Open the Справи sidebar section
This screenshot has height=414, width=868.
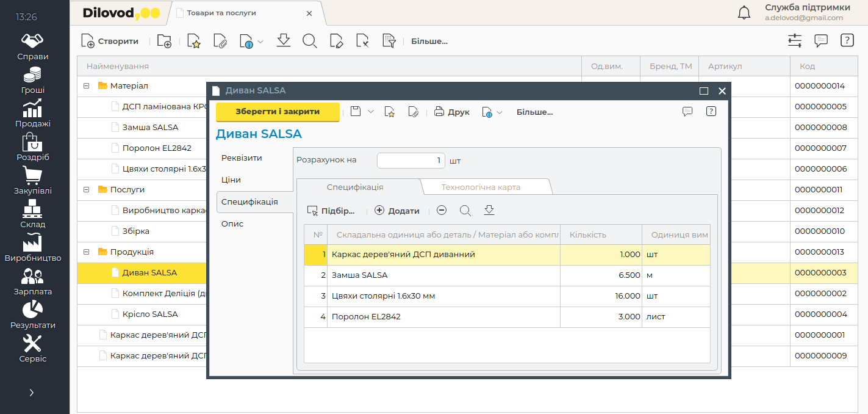(x=33, y=47)
